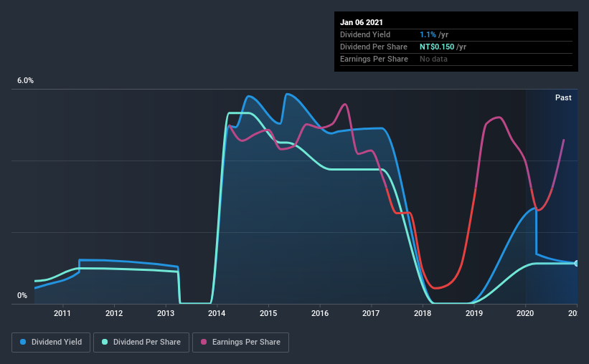Select the 2019 x-axis label
The height and width of the screenshot is (364, 589).
(x=474, y=313)
